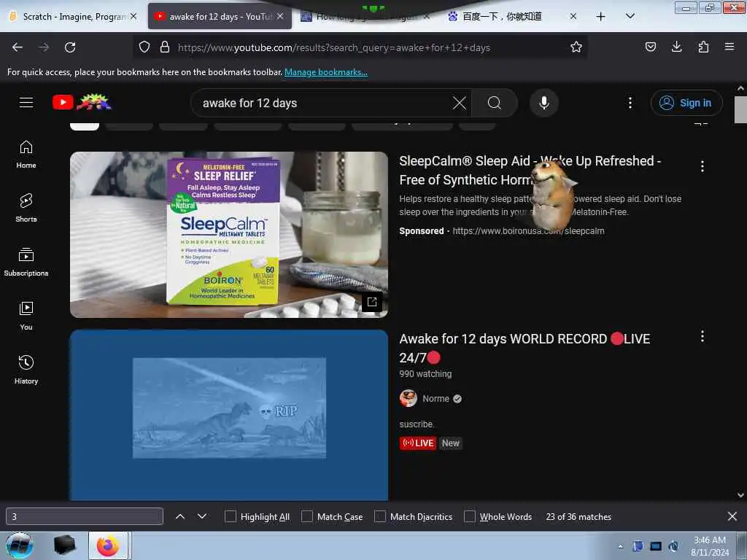Show hidden system tray icons arrow
Viewport: 747px width, 560px height.
[x=620, y=547]
